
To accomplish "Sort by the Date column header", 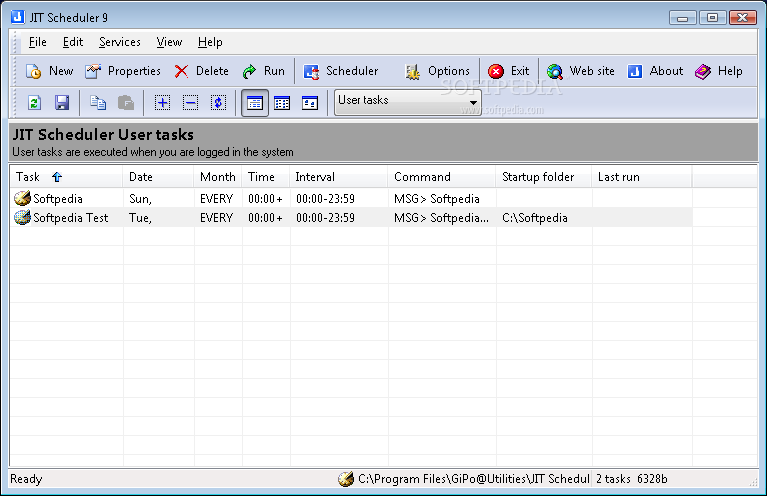I will [158, 177].
